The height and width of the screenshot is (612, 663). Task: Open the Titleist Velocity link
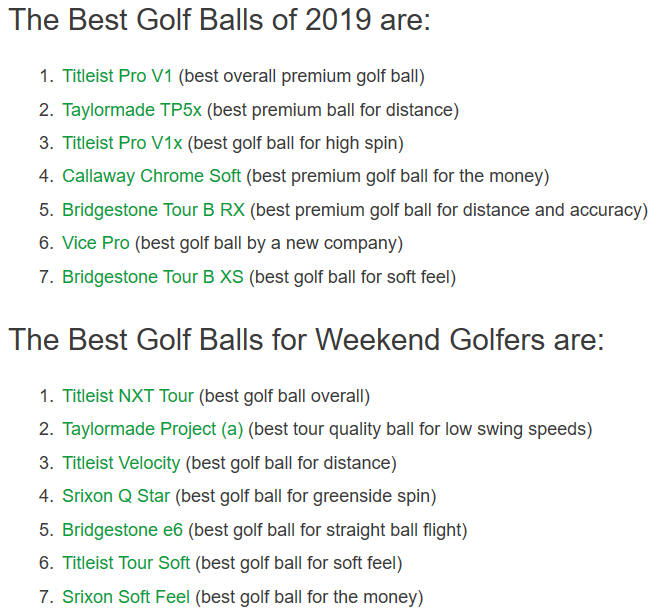[121, 463]
